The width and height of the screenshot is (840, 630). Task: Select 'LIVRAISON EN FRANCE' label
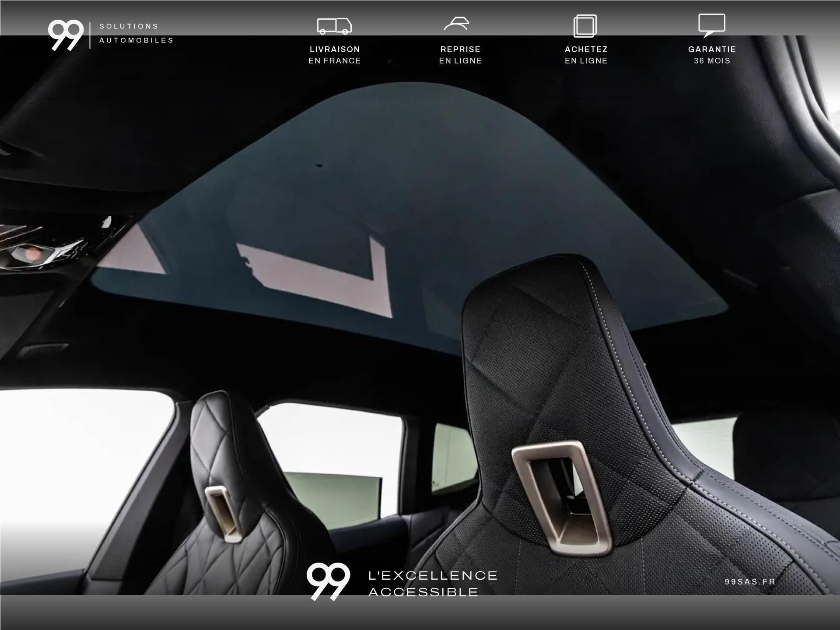click(x=335, y=55)
